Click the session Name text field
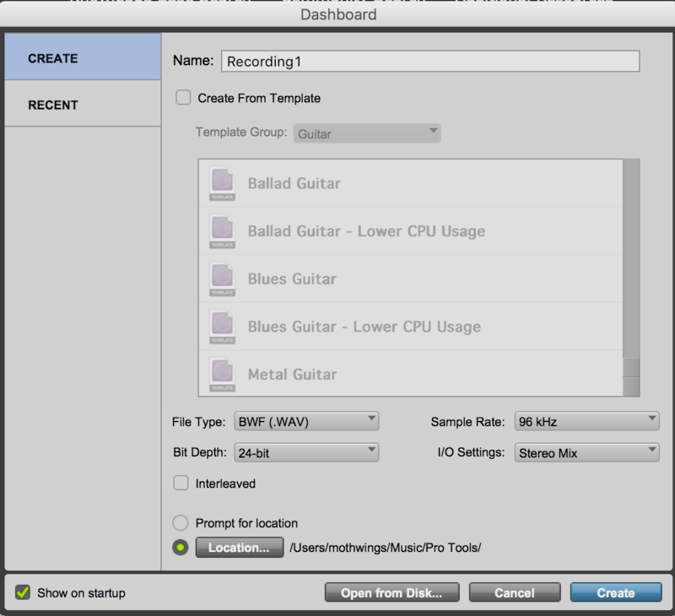Image resolution: width=675 pixels, height=616 pixels. (x=430, y=62)
